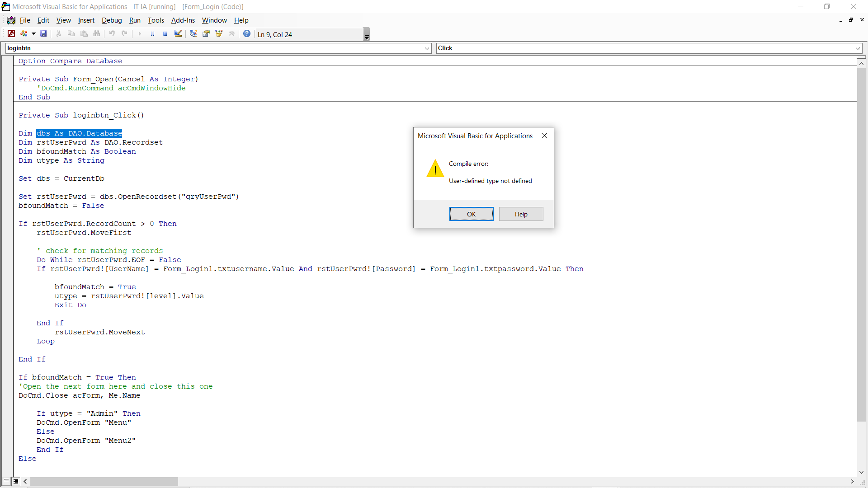868x488 pixels.
Task: Click the Copy icon in the toolbar
Action: point(71,34)
